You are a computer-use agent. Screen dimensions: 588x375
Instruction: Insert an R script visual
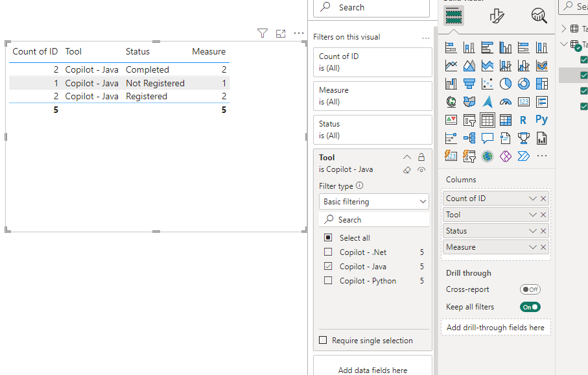click(x=524, y=120)
